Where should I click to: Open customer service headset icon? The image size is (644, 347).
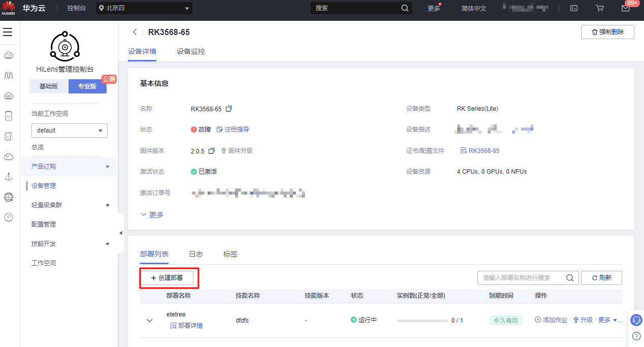(x=636, y=320)
